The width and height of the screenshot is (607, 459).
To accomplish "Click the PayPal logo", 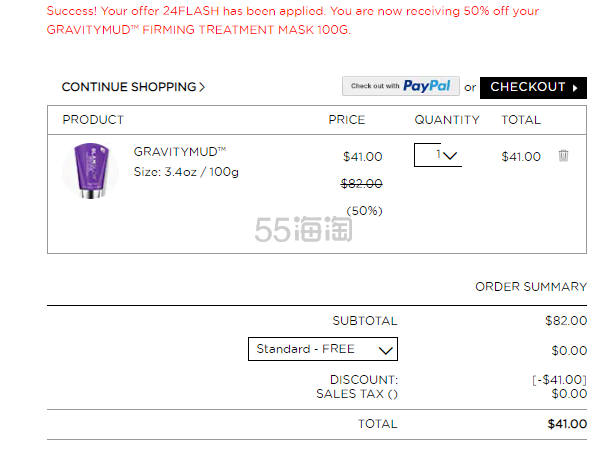I will (x=427, y=86).
